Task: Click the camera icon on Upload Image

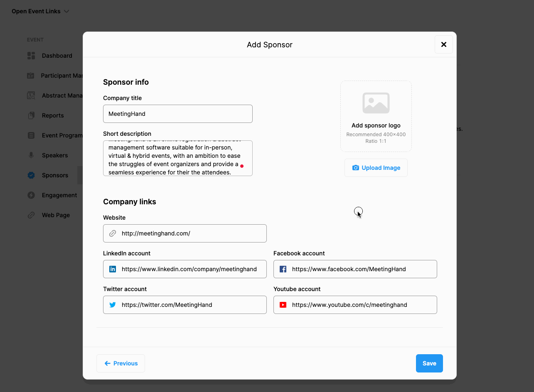Action: (x=356, y=167)
